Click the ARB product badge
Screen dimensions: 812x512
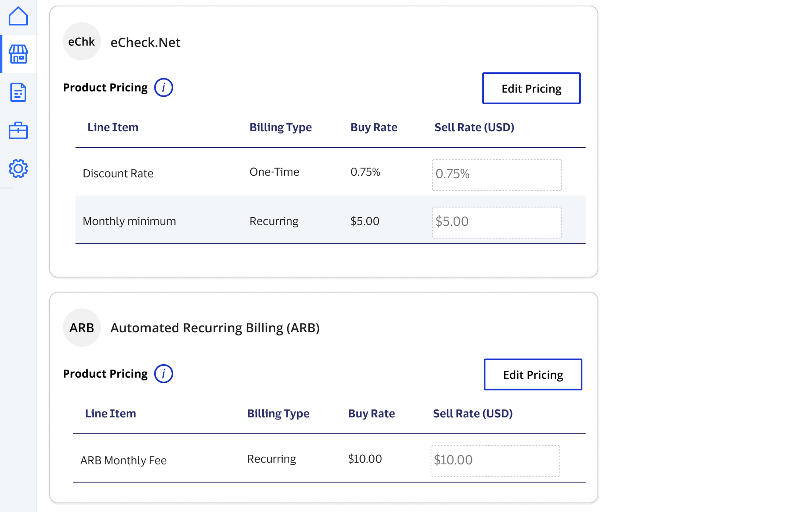pos(82,328)
